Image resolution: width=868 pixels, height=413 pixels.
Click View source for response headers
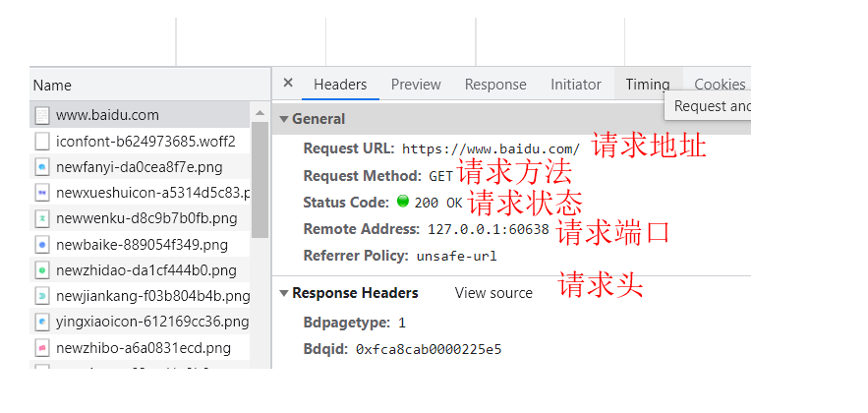coord(493,293)
